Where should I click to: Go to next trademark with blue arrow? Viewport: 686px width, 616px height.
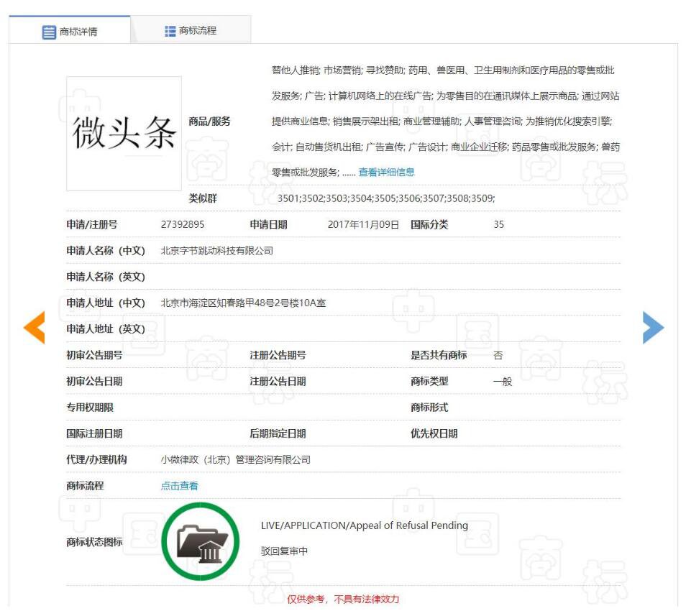coord(653,328)
